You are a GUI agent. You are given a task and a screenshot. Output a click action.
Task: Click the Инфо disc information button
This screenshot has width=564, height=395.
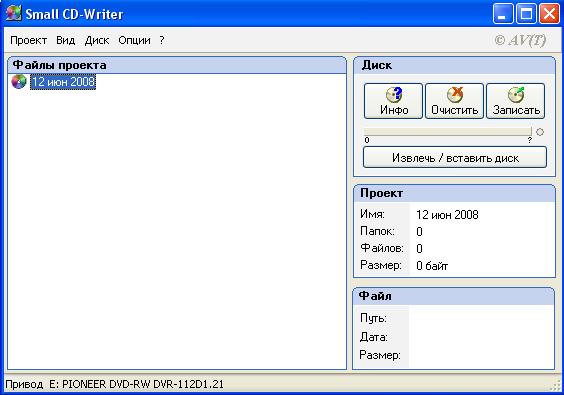coord(394,101)
